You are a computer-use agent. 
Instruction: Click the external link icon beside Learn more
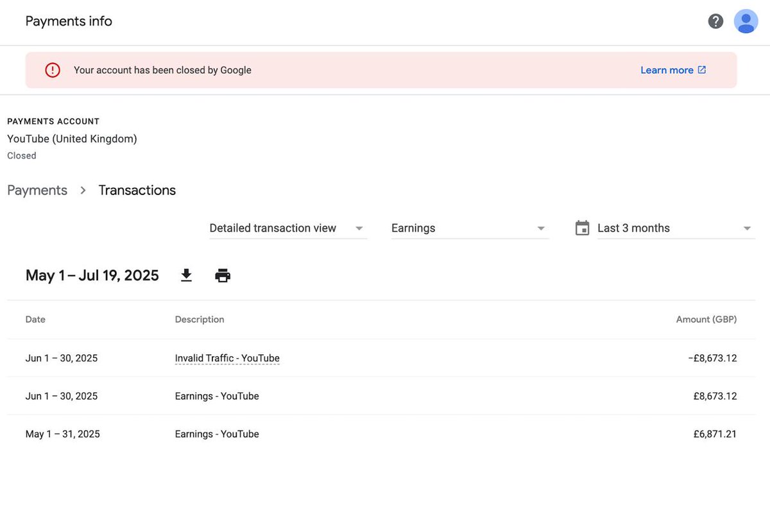701,70
